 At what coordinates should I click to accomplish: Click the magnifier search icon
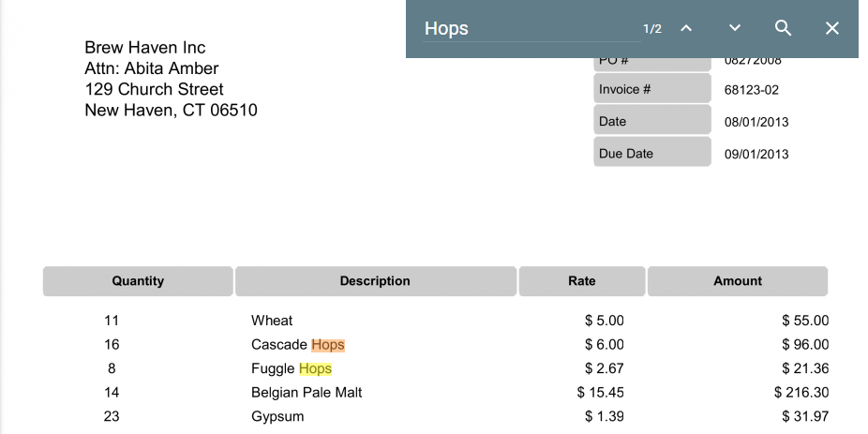pos(784,28)
